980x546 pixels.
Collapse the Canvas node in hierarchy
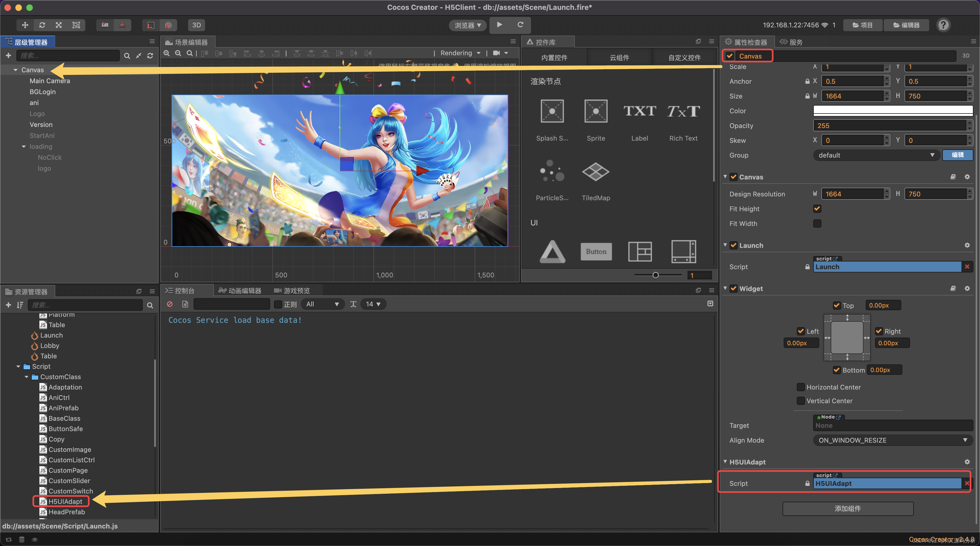[16, 70]
